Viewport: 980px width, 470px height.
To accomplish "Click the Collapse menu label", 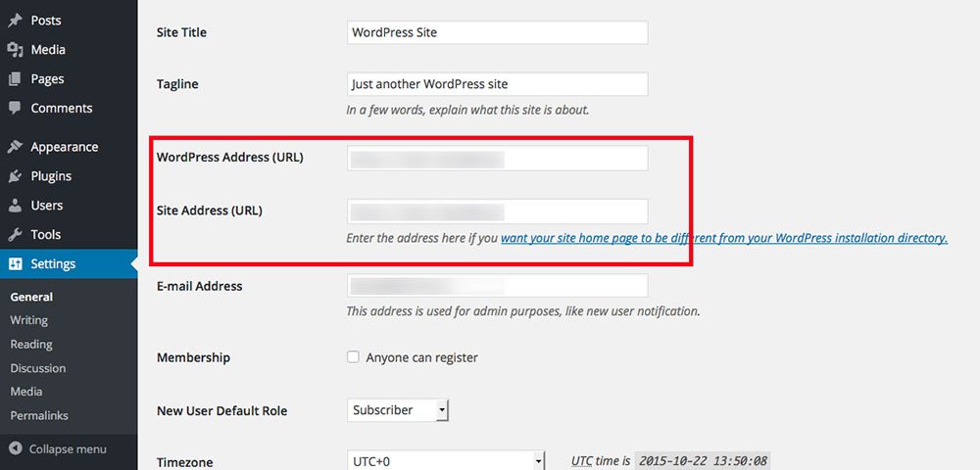I will [68, 449].
